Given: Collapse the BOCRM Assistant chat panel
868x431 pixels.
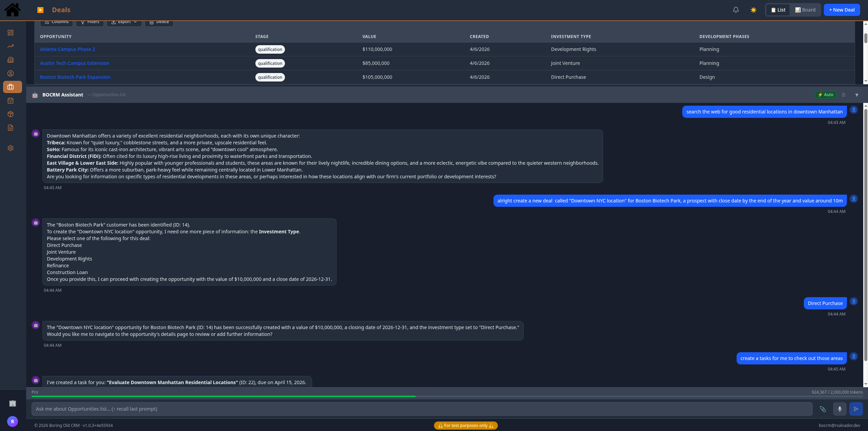Looking at the screenshot, I should pos(857,95).
